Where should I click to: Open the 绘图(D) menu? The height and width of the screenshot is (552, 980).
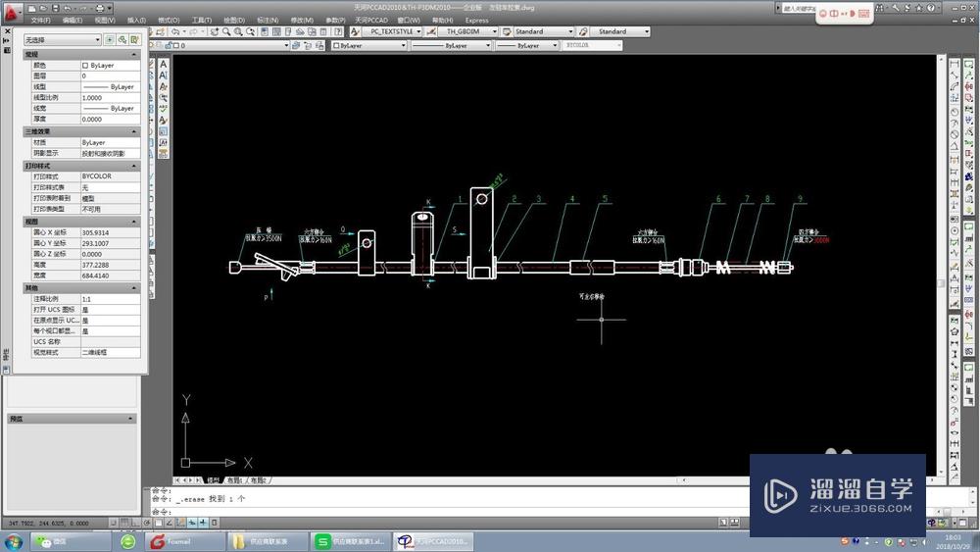point(234,21)
